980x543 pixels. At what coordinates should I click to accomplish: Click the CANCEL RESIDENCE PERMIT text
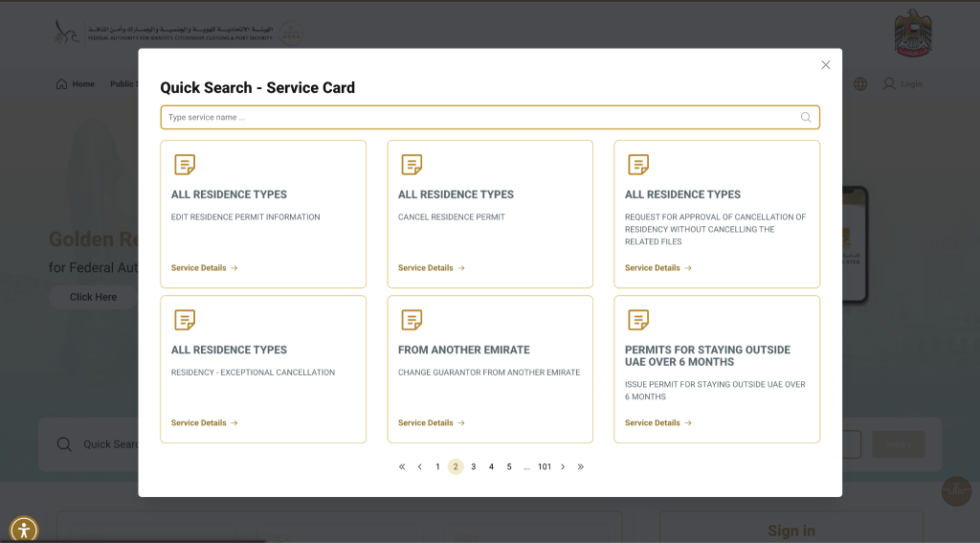(452, 217)
